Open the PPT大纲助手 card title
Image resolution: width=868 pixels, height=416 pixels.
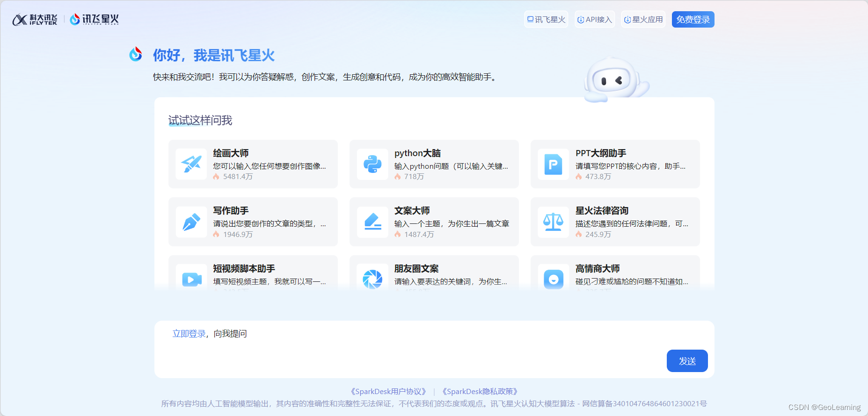(x=601, y=153)
